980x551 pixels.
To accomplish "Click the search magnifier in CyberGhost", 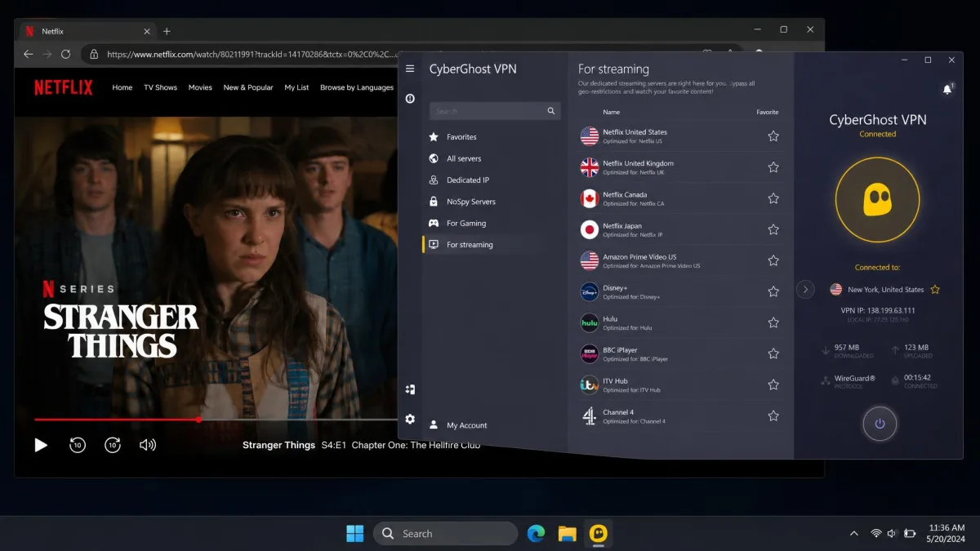I will coord(551,111).
